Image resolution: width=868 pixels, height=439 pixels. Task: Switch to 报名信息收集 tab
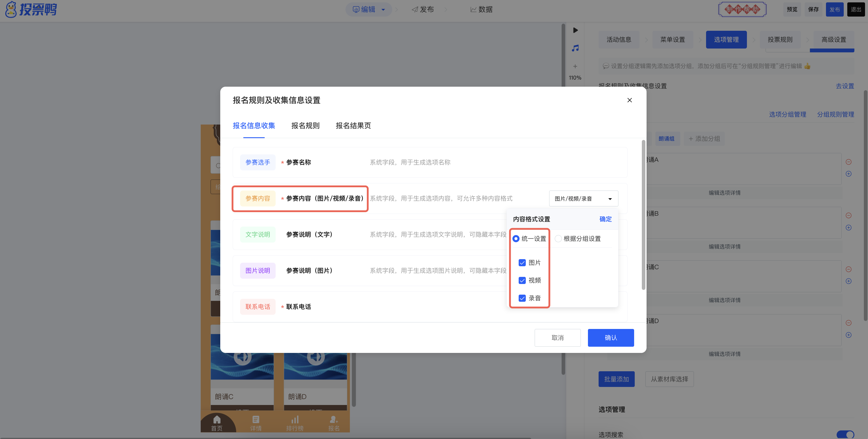254,125
